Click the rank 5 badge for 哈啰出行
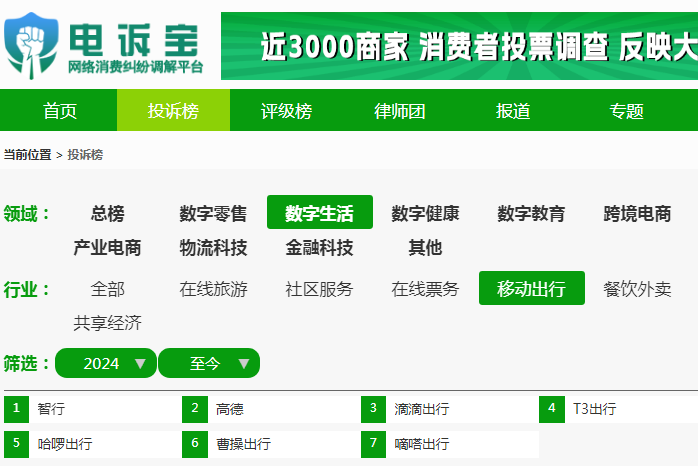 (16, 444)
